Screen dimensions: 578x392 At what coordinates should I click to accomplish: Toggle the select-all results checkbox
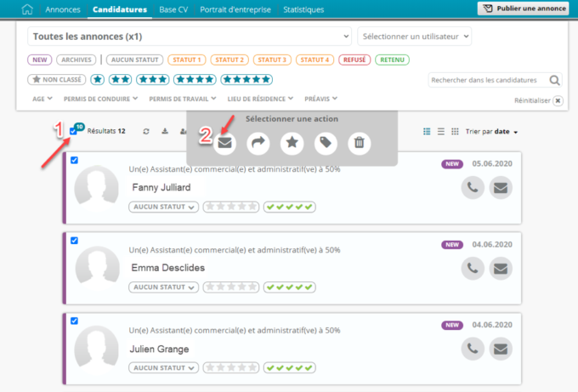(73, 131)
